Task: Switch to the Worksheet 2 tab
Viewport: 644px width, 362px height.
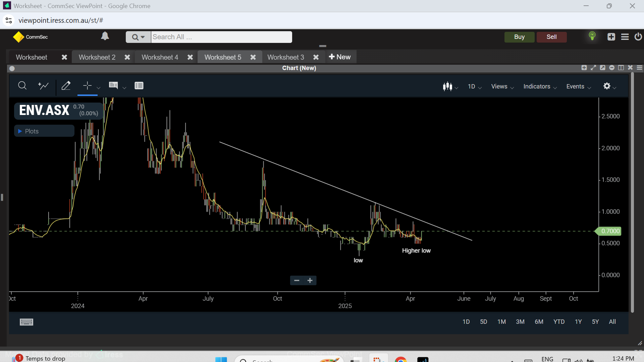Action: pos(97,57)
